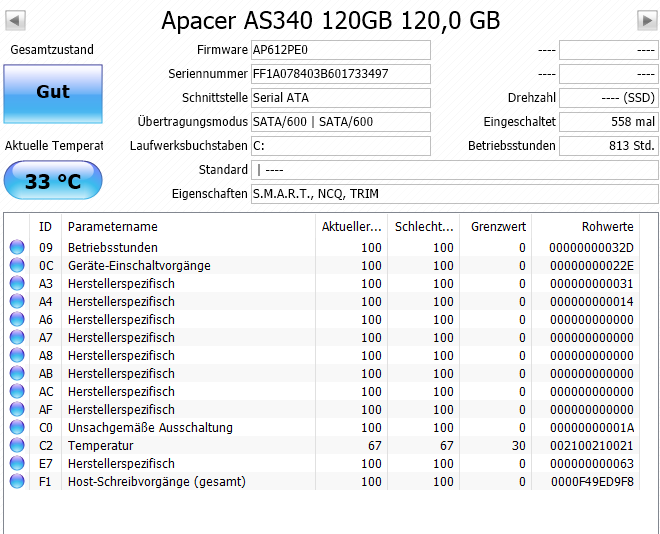
Task: Click the Schnittstelle field Serial ATA
Action: [x=341, y=98]
